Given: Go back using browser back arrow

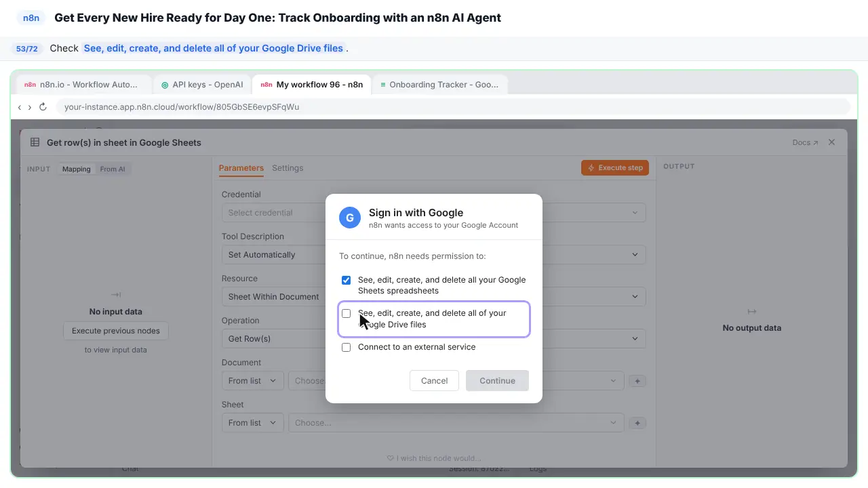Looking at the screenshot, I should 20,107.
